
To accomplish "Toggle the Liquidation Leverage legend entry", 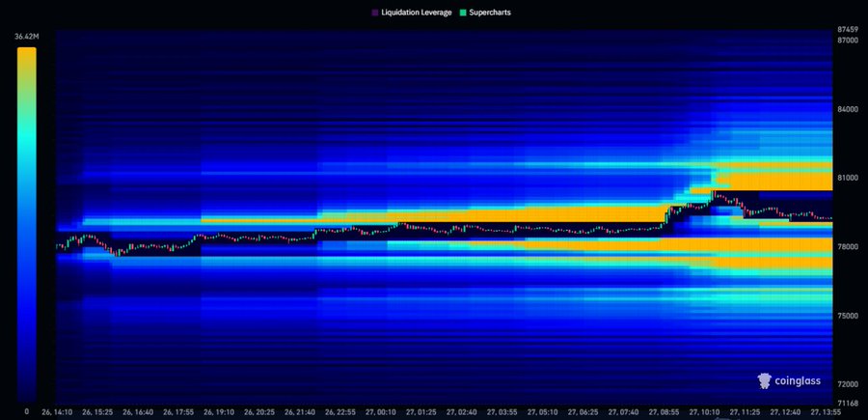I will tap(411, 13).
